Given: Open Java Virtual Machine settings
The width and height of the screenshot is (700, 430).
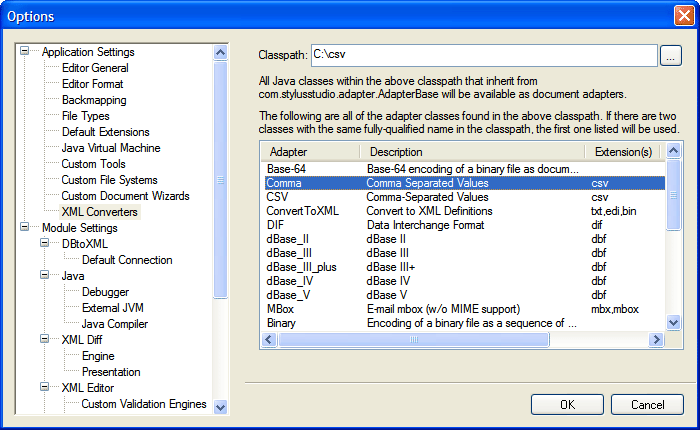Looking at the screenshot, I should (x=111, y=148).
